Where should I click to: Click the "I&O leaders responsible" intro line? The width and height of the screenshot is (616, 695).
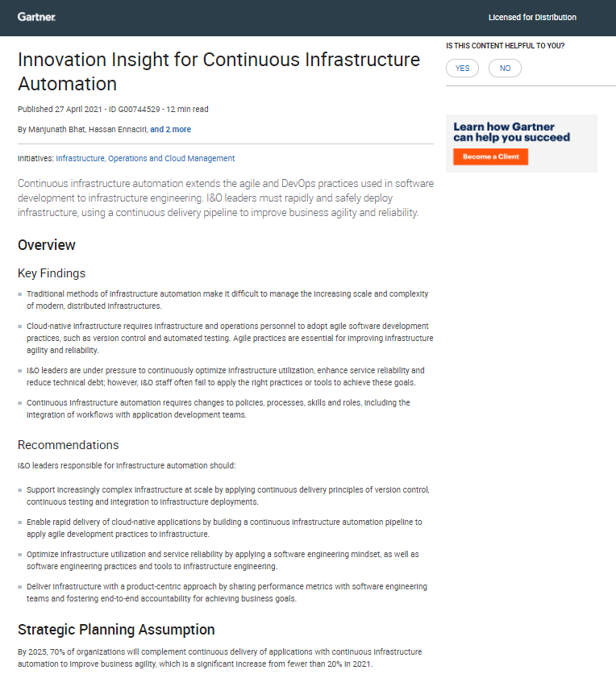(x=127, y=465)
